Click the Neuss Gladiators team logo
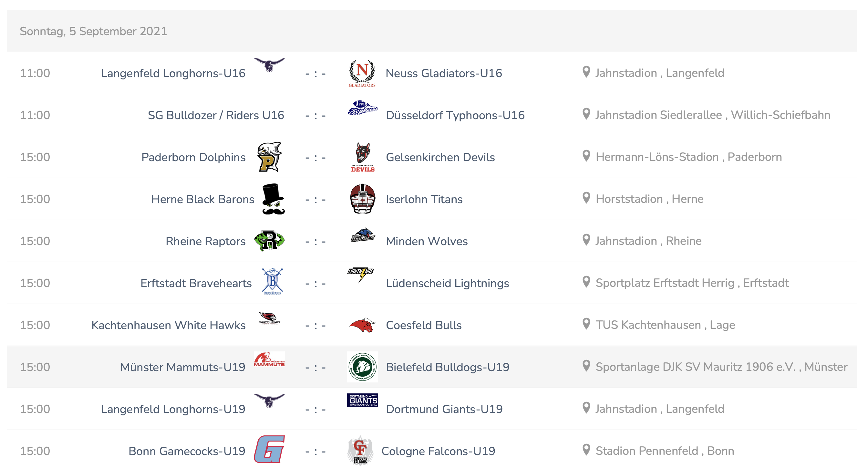 pos(362,73)
